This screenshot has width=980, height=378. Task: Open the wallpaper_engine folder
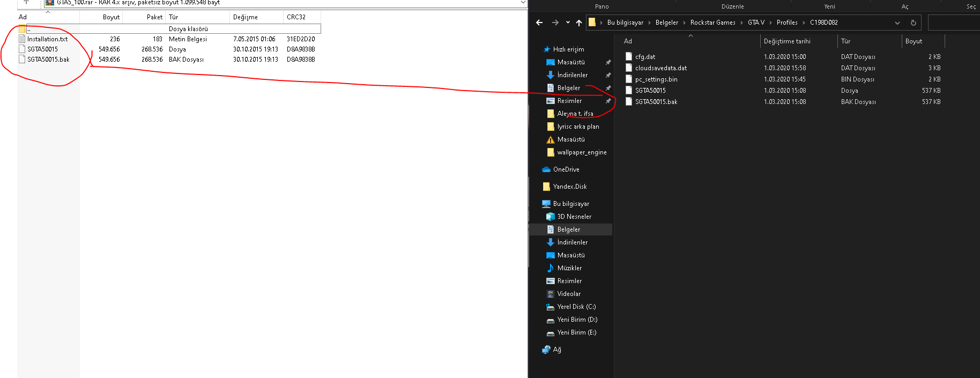click(582, 152)
